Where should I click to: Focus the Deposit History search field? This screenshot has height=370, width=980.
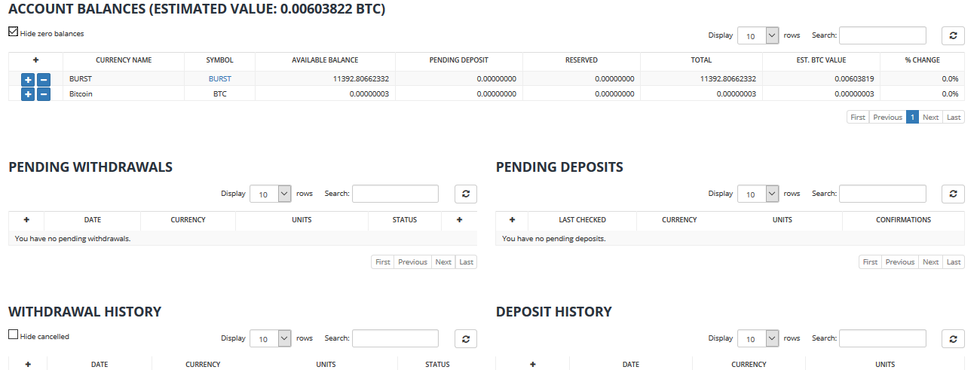tap(883, 338)
